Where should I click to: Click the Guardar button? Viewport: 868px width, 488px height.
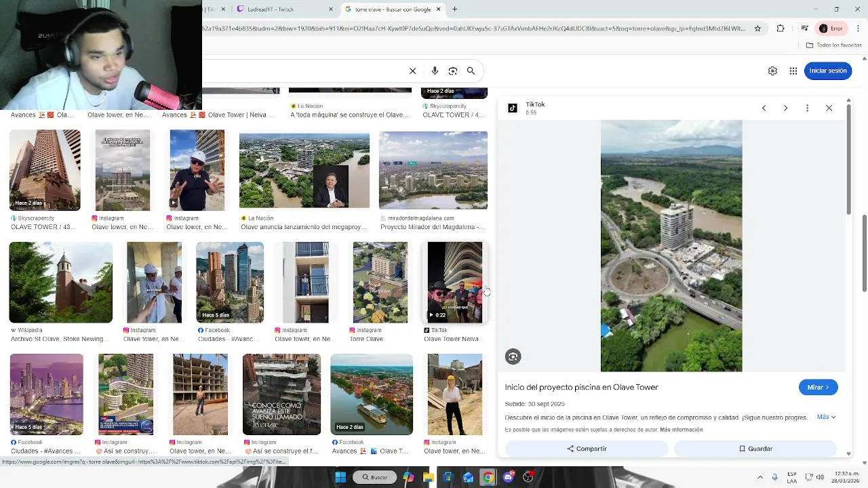(755, 449)
